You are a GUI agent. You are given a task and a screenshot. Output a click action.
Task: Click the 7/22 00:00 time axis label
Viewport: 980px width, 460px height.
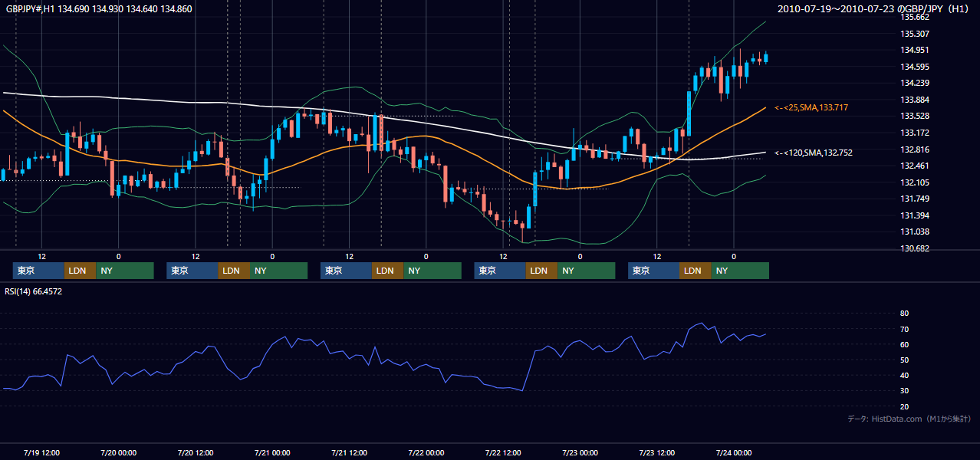click(426, 452)
